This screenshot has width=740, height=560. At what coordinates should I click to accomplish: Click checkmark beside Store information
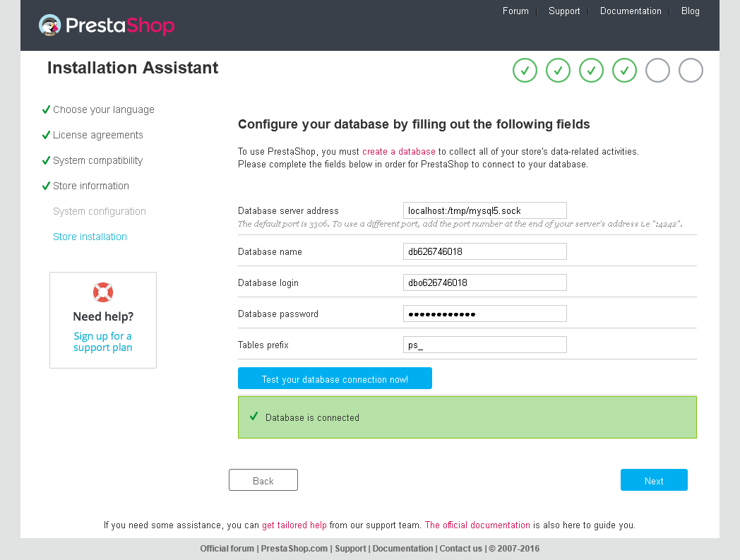coord(46,186)
